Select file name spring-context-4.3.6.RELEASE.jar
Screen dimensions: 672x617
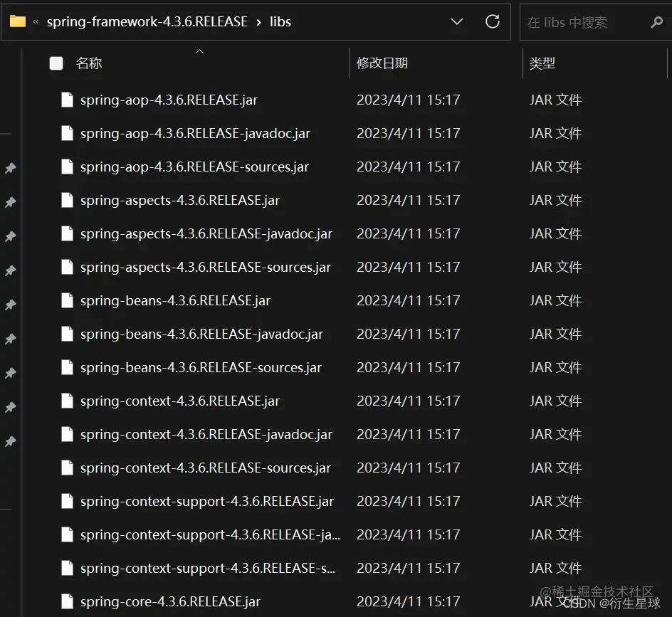pos(180,401)
